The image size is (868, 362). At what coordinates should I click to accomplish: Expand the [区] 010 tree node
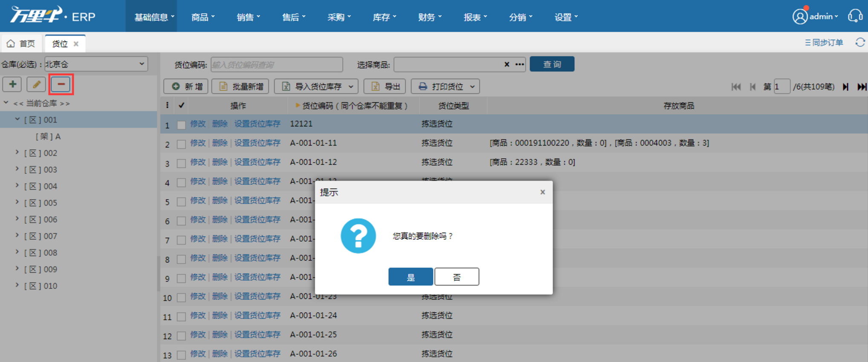tap(17, 285)
